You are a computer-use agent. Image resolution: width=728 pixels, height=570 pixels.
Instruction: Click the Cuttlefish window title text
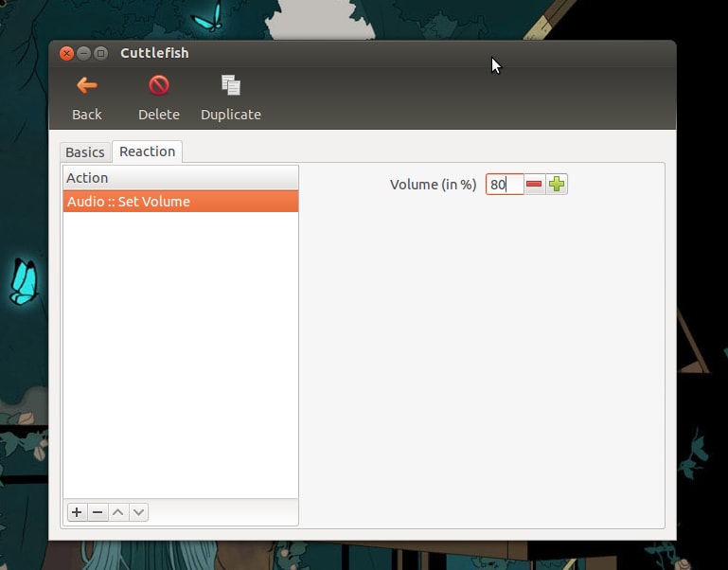154,53
